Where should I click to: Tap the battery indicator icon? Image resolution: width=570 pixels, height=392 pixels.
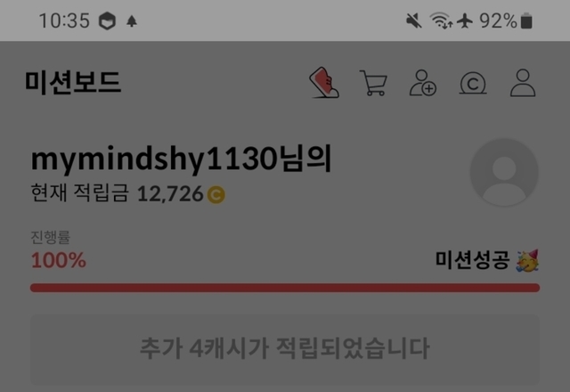526,20
